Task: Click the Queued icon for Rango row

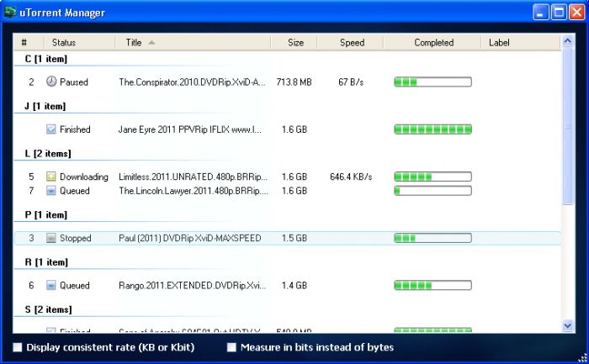Action: tap(51, 285)
